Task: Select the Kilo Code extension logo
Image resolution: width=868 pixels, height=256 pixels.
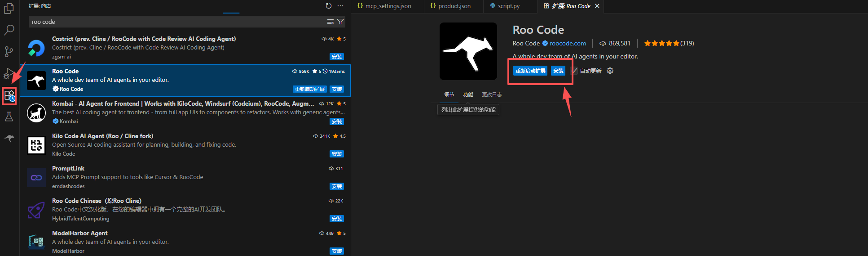Action: point(36,145)
